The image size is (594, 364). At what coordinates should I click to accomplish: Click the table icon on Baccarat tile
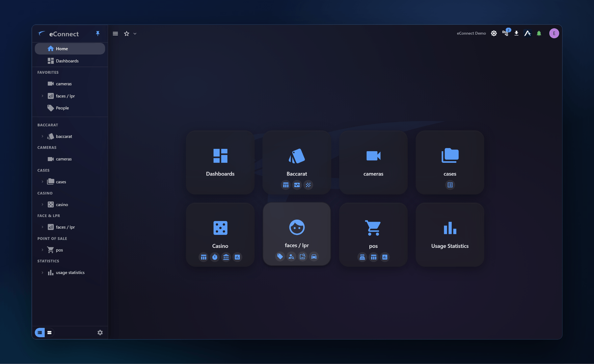(x=285, y=185)
